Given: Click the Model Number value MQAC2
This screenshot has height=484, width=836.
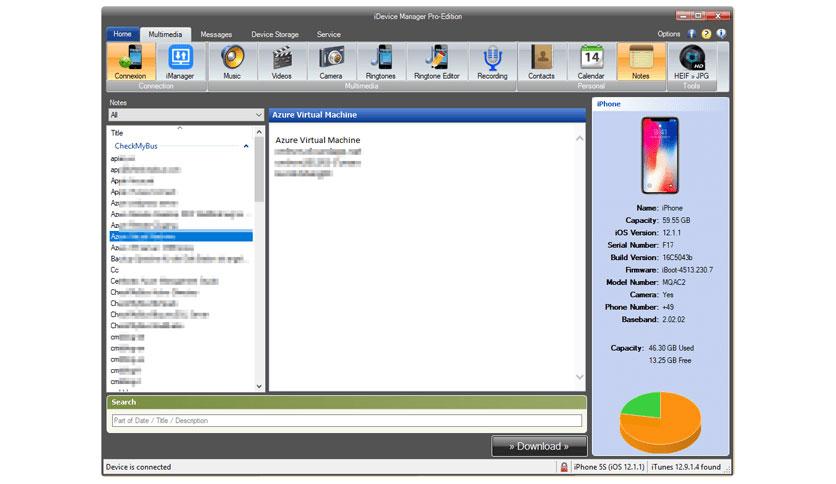Looking at the screenshot, I should (674, 283).
